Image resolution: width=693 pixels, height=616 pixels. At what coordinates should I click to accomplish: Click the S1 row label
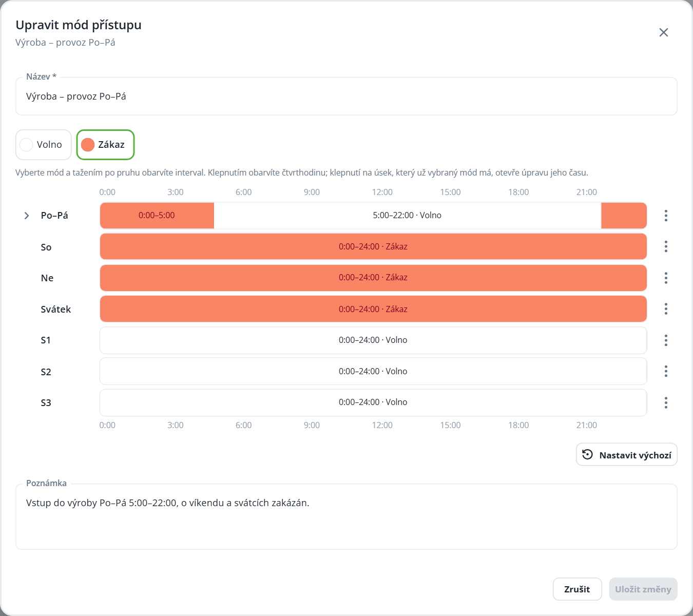click(46, 340)
